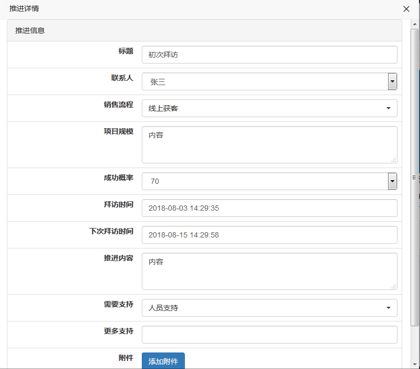Click the 下次拜访时间 date field
Screen dimensions: 420x369
tap(269, 235)
